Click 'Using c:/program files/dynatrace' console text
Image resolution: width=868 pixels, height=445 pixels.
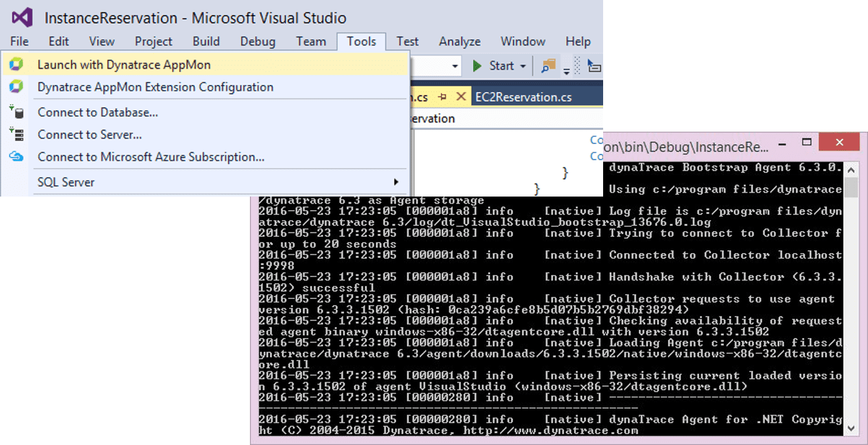(x=725, y=189)
